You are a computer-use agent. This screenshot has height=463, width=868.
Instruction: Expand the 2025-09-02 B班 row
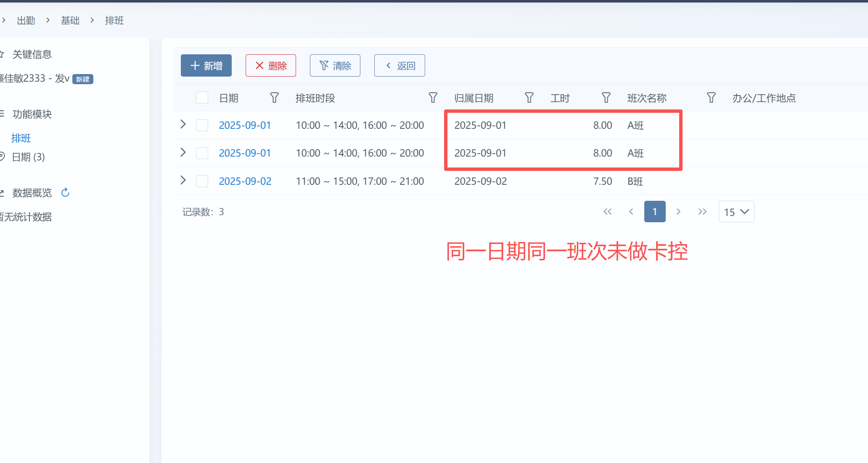pos(183,180)
